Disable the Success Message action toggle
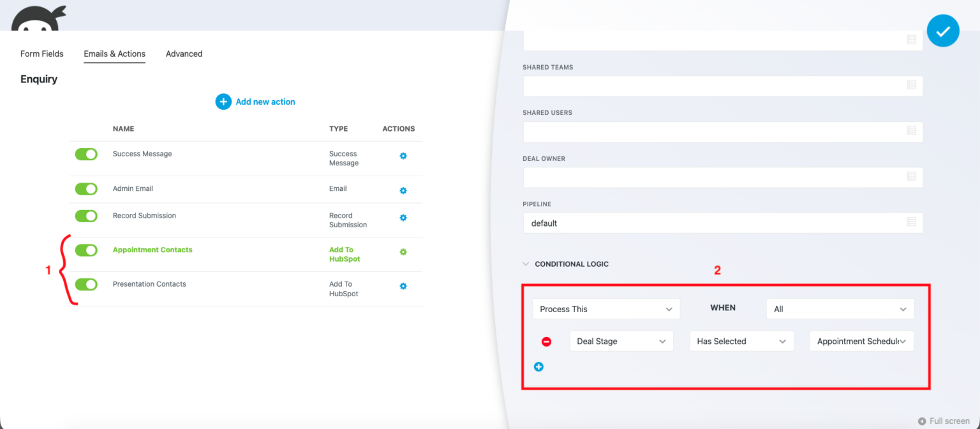This screenshot has height=429, width=980. [86, 154]
